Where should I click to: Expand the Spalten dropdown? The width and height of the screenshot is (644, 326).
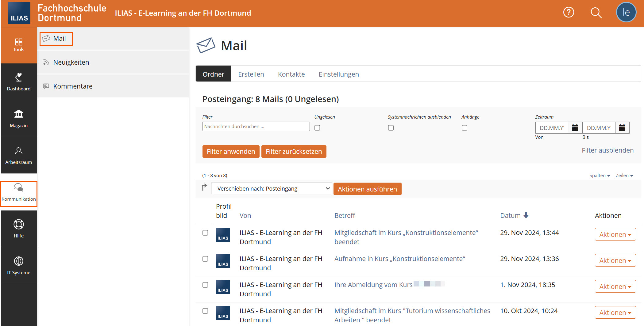[x=600, y=175]
